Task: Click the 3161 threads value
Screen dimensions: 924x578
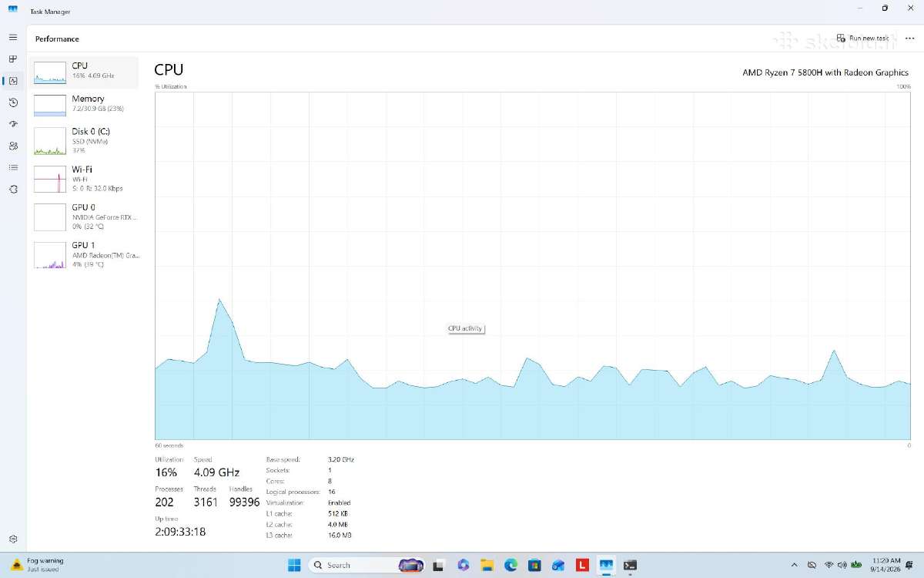Action: [206, 502]
